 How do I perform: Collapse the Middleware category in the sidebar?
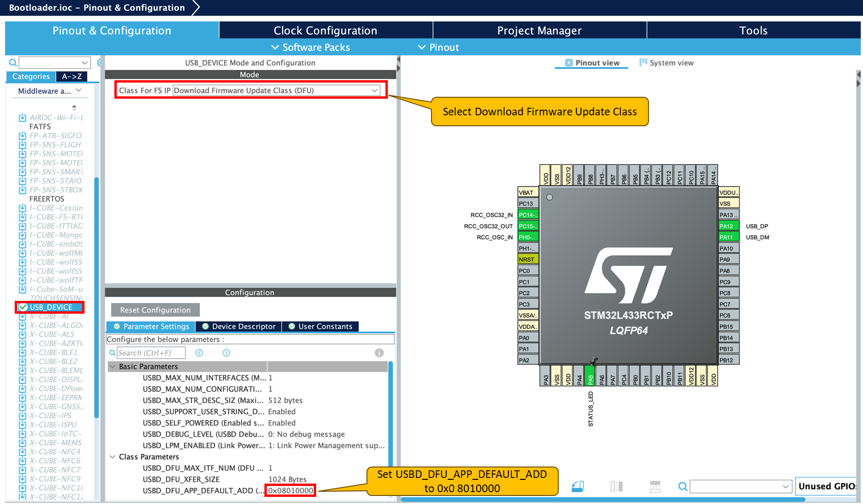(x=79, y=91)
